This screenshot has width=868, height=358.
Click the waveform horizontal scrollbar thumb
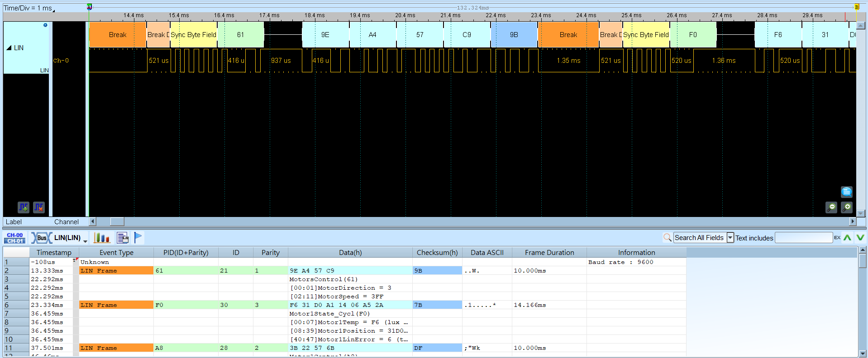pos(117,221)
